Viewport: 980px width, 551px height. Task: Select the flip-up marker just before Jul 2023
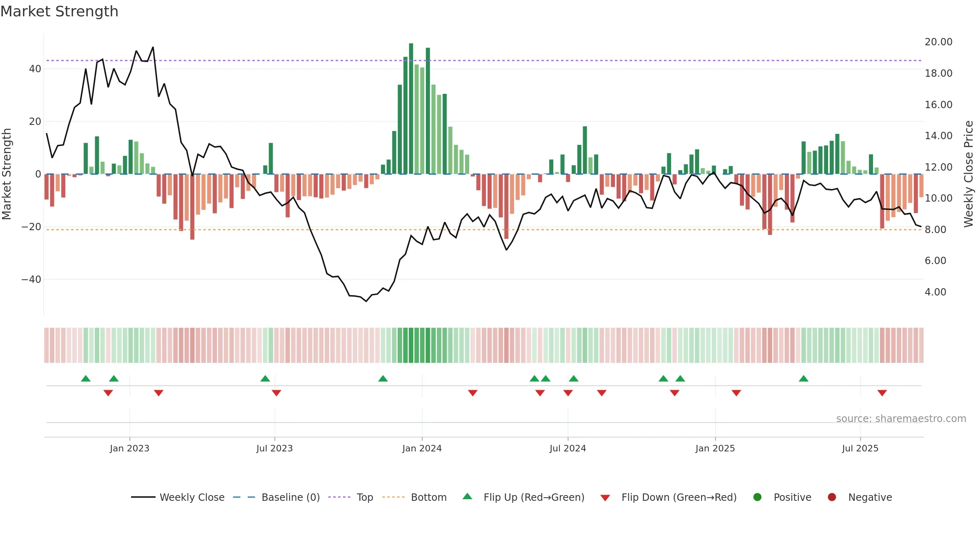tap(265, 379)
